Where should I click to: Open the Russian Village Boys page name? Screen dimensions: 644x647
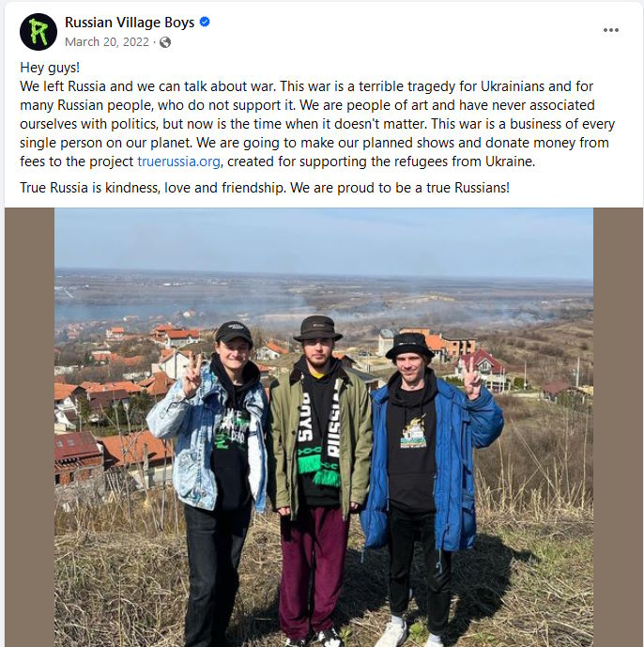click(x=130, y=23)
